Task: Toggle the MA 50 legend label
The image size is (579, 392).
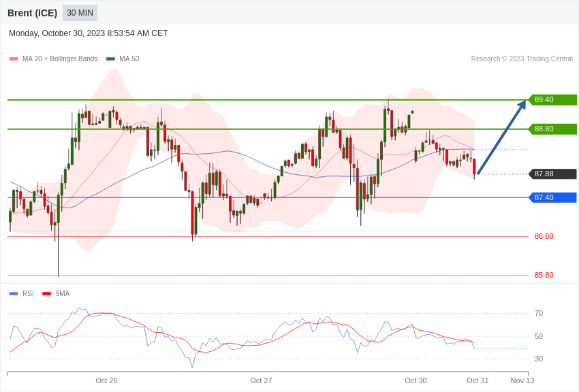Action: pos(129,59)
